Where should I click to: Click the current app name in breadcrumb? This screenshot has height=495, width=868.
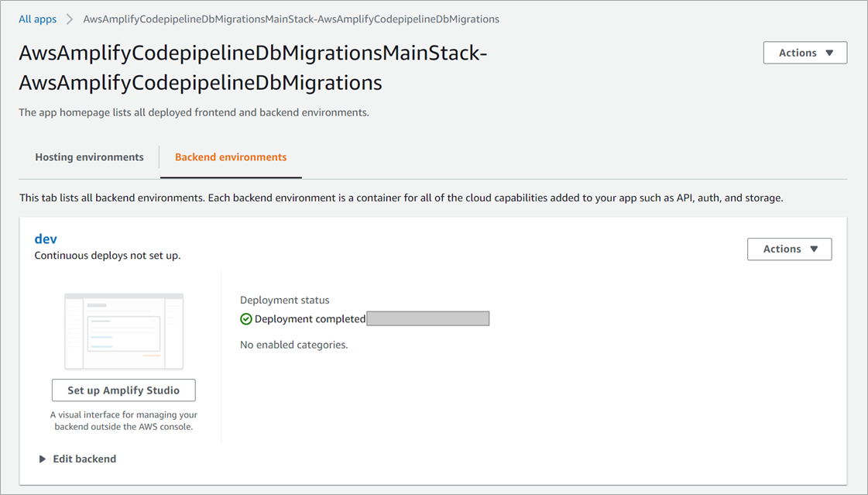pyautogui.click(x=290, y=19)
